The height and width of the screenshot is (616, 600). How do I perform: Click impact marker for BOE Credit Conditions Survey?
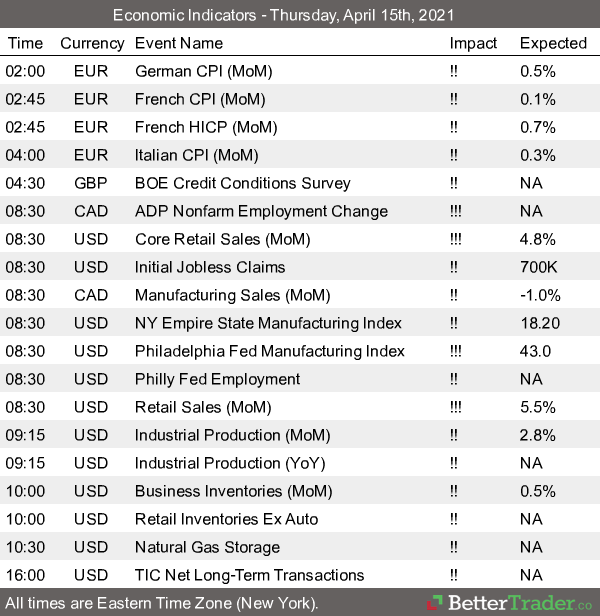pyautogui.click(x=454, y=183)
